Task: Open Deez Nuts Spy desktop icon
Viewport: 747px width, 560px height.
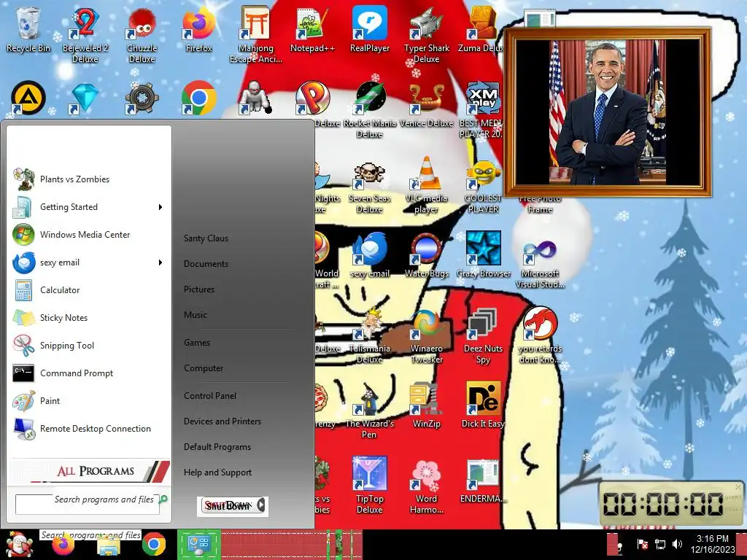Action: click(x=483, y=336)
